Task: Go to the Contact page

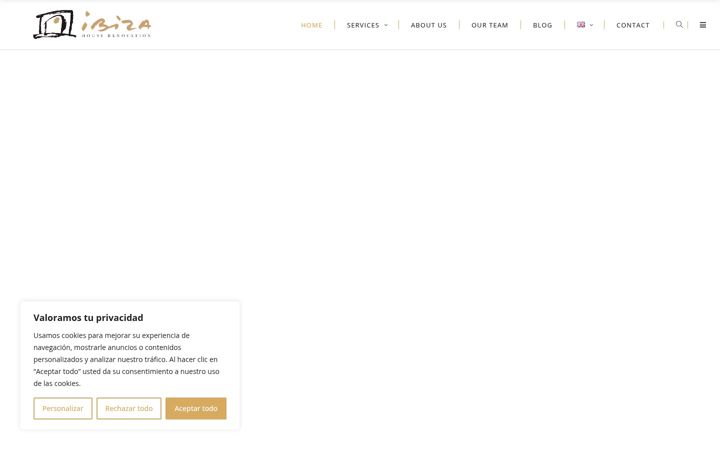Action: [633, 25]
